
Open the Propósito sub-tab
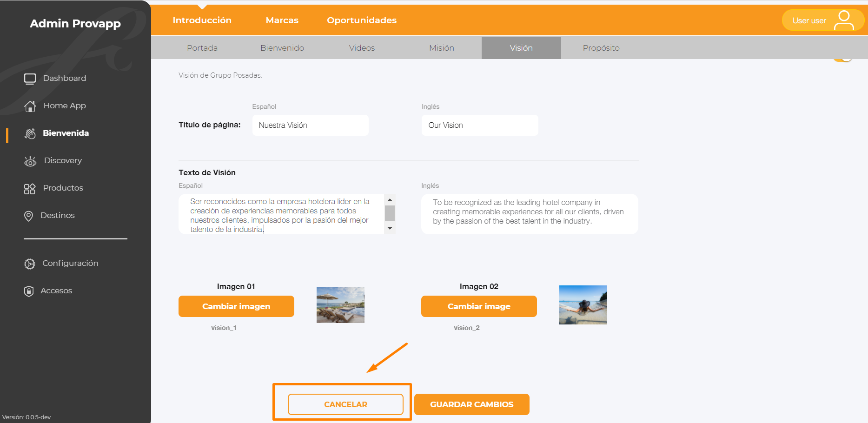(x=601, y=48)
